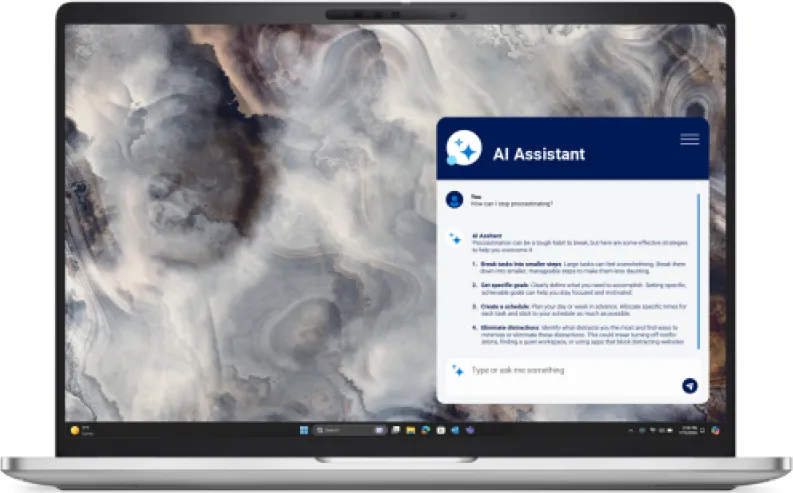Send the message with the arrow button
793x493 pixels.
coord(690,386)
